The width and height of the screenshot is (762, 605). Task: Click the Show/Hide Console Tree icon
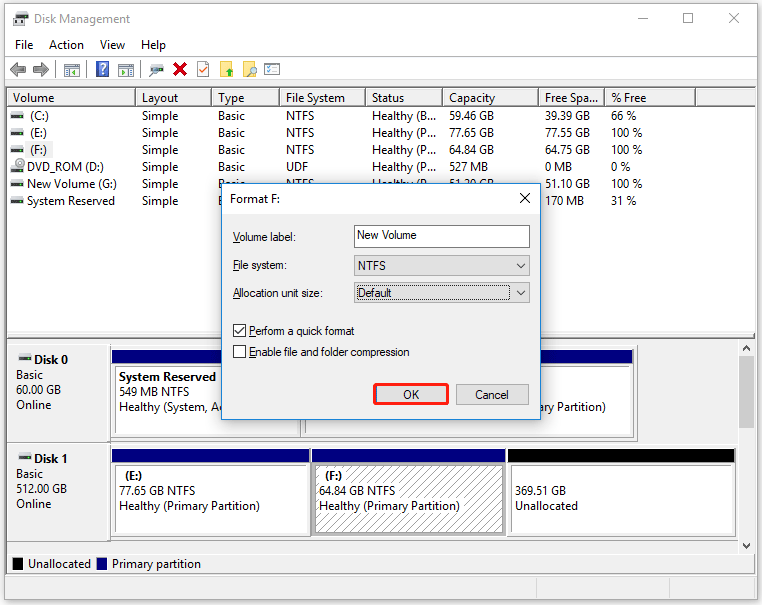point(71,70)
